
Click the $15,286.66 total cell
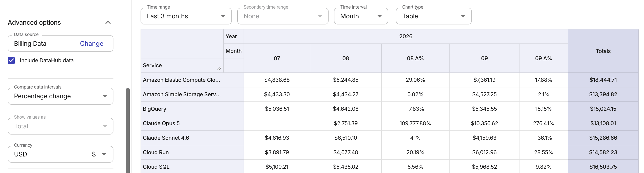[x=603, y=138]
